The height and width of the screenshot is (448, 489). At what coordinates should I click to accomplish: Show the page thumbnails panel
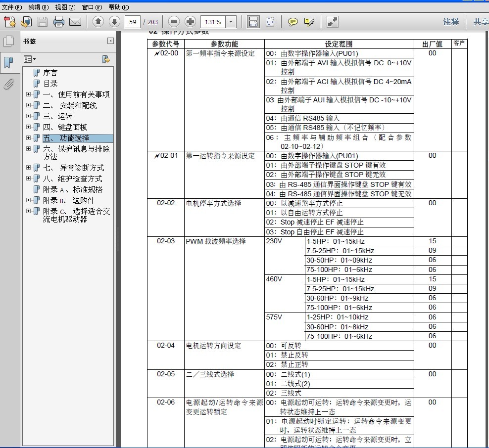click(x=8, y=41)
